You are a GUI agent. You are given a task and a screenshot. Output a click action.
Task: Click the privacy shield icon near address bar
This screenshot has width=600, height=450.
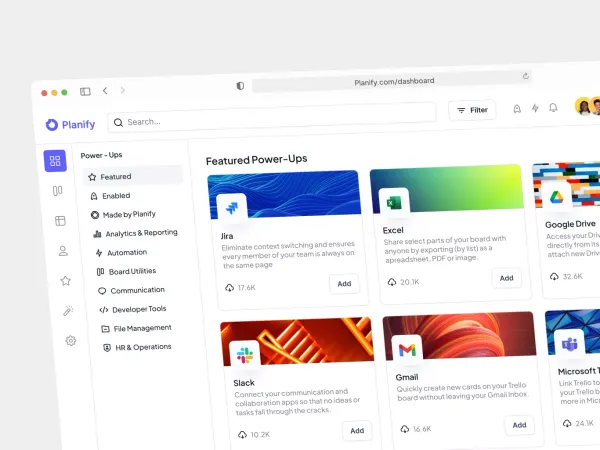pyautogui.click(x=240, y=86)
